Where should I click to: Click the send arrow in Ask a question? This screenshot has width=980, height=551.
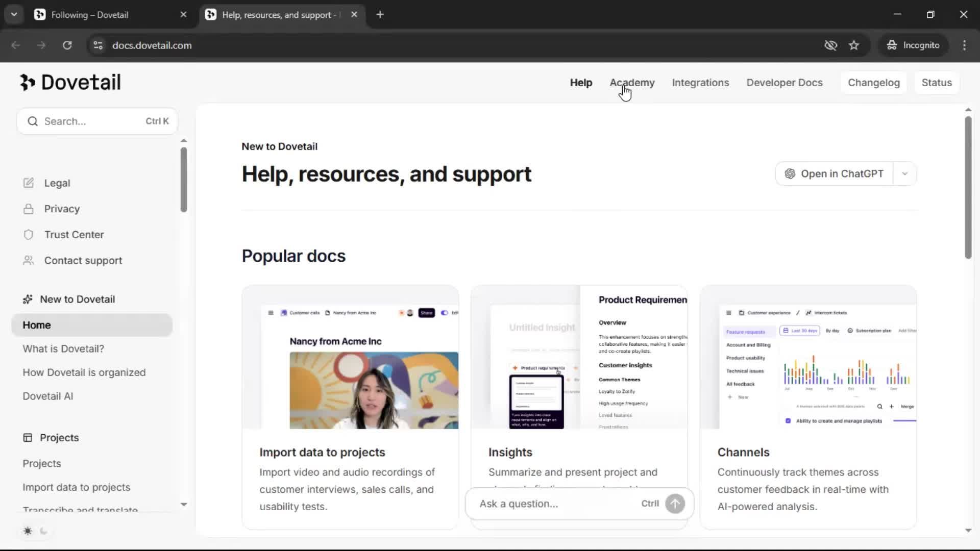point(675,504)
